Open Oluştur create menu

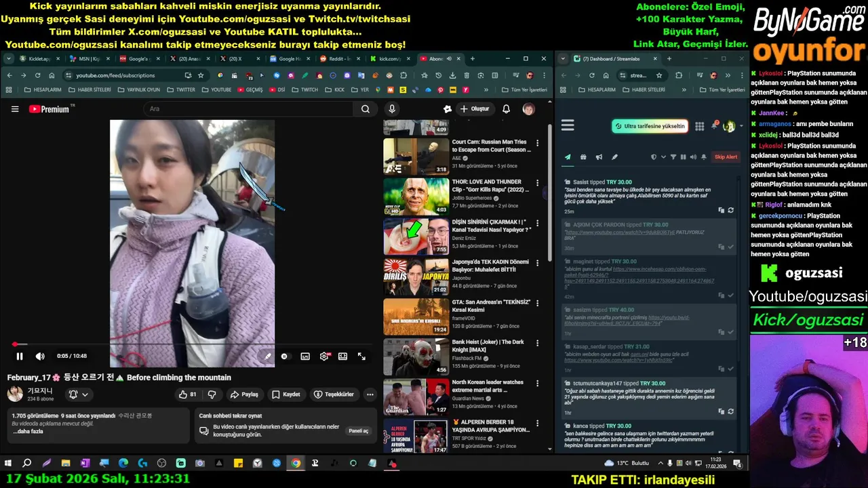[475, 109]
